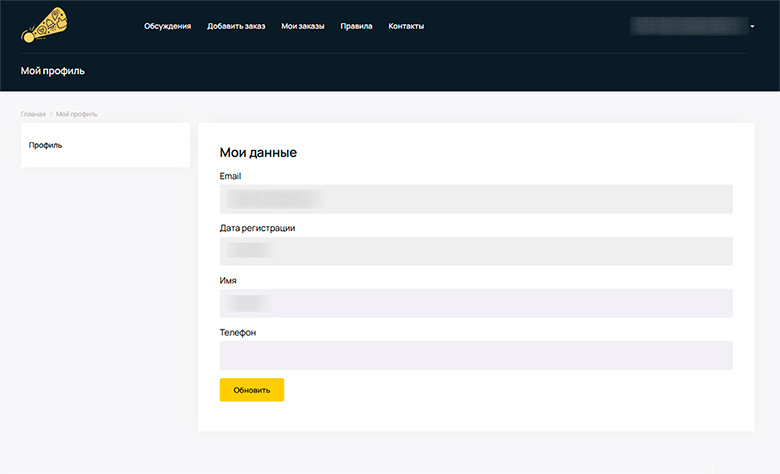Click the Мои данные heading
Image resolution: width=780 pixels, height=474 pixels.
(258, 153)
